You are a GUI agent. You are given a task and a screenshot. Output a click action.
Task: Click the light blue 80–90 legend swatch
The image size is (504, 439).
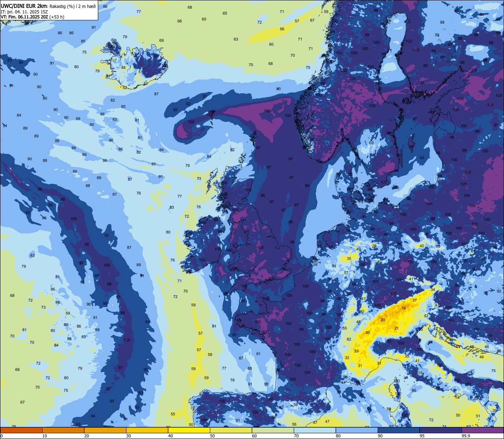click(x=357, y=430)
